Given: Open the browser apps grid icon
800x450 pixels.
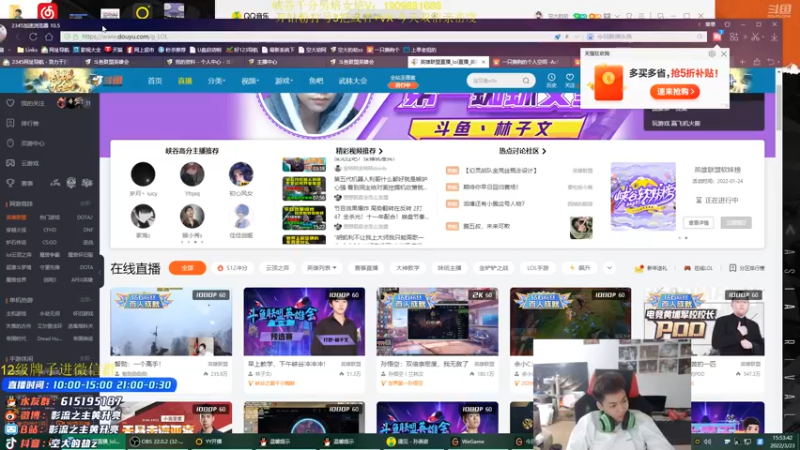Looking at the screenshot, I should [734, 37].
